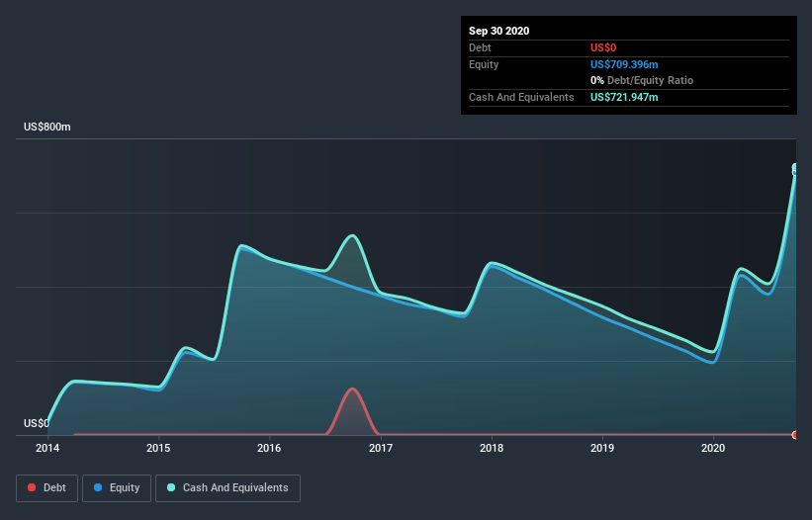Select the 2016 x-axis label
The height and width of the screenshot is (520, 812).
click(269, 448)
